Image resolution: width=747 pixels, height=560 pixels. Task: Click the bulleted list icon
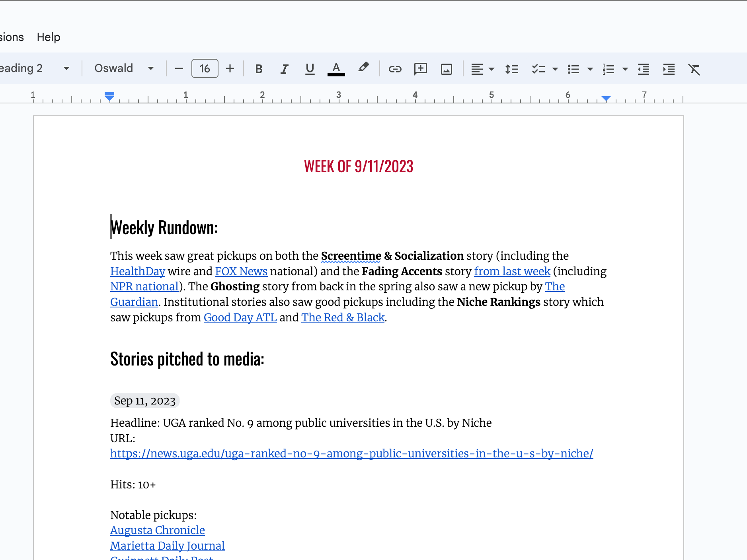coord(573,69)
